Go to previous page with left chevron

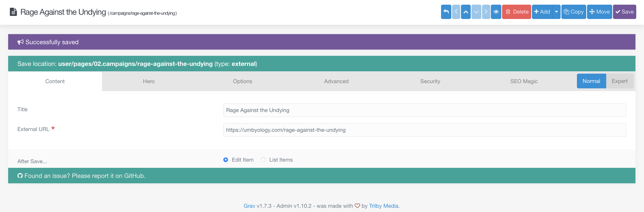click(456, 12)
